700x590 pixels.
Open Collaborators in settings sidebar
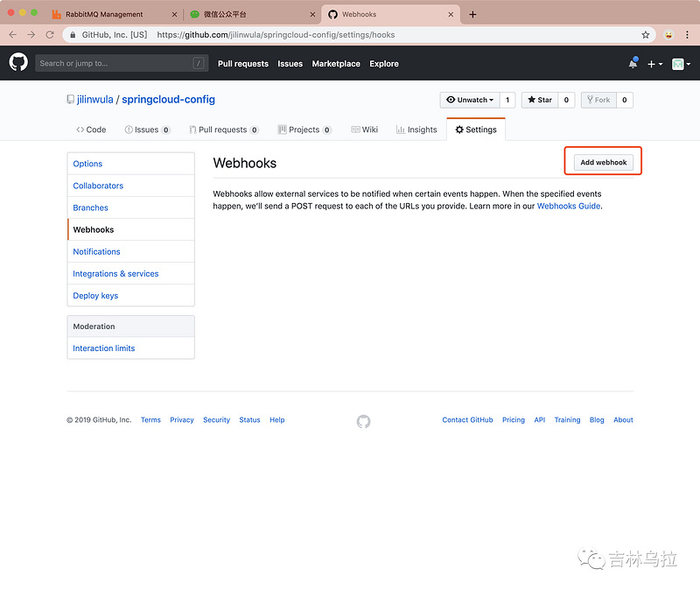(130, 186)
